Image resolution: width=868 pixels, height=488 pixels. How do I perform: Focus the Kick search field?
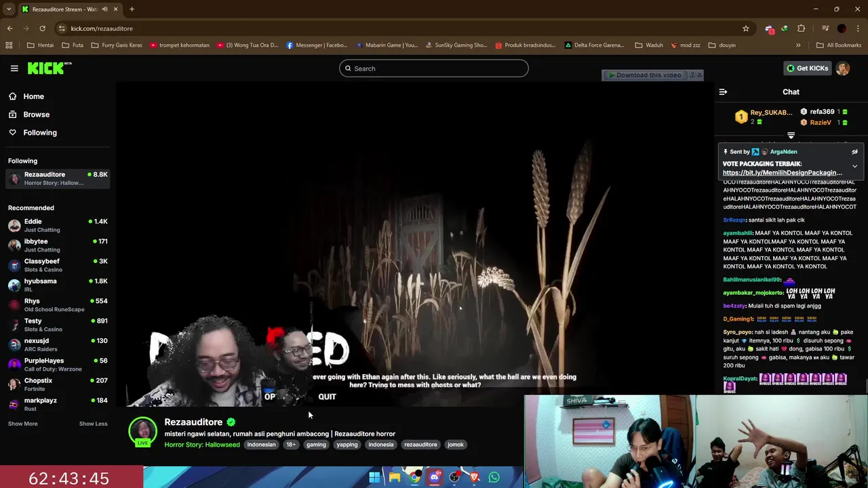click(x=434, y=68)
